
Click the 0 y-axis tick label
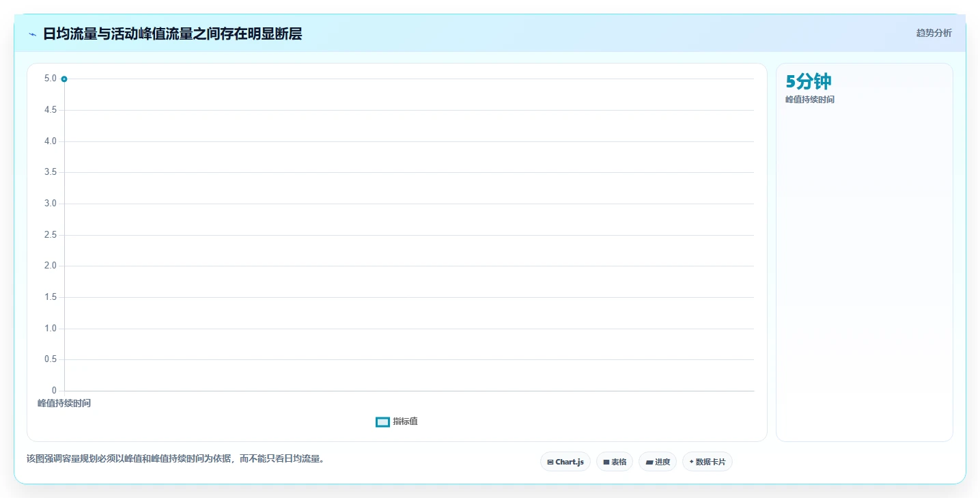(54, 391)
